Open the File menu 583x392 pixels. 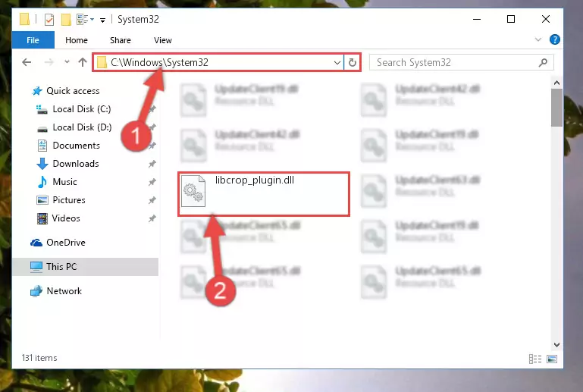(33, 40)
